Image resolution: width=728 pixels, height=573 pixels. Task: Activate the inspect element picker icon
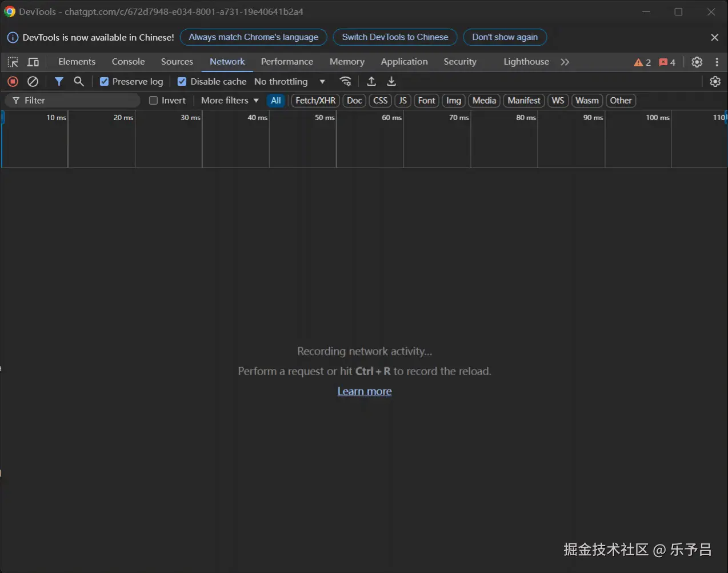[13, 62]
